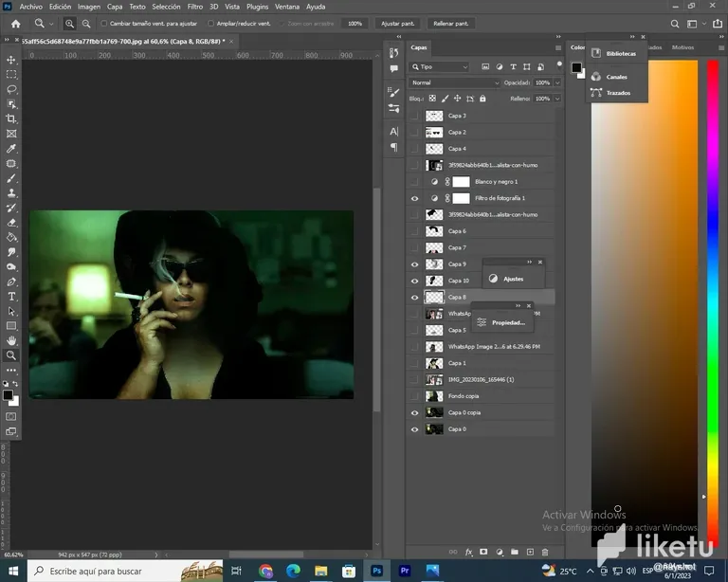Viewport: 728px width, 582px height.
Task: Choose the zoom out magnifier option
Action: point(86,24)
